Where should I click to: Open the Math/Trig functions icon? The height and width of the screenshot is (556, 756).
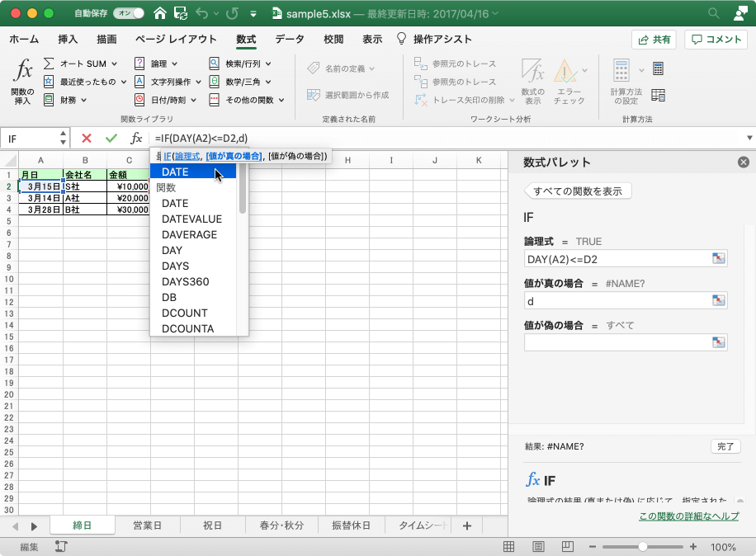214,82
